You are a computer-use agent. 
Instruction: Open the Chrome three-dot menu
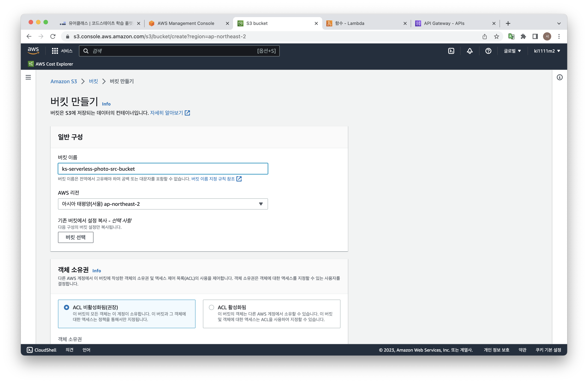click(x=559, y=37)
